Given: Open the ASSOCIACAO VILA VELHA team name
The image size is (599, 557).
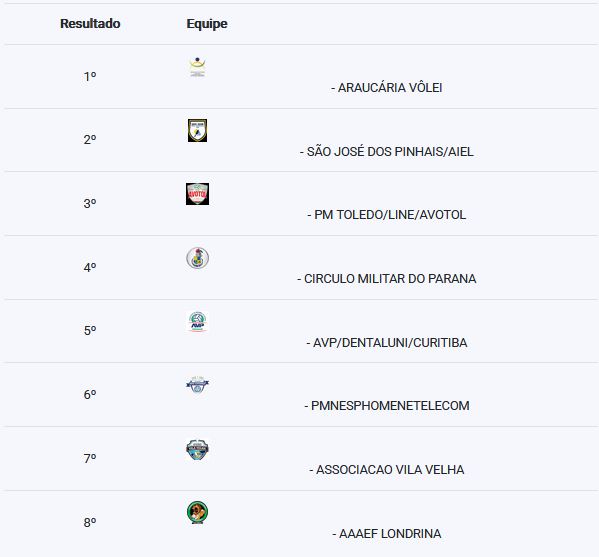Looking at the screenshot, I should [x=390, y=470].
